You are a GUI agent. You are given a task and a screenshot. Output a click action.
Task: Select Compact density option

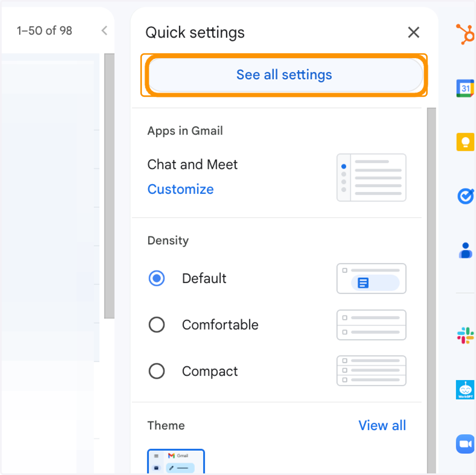157,371
